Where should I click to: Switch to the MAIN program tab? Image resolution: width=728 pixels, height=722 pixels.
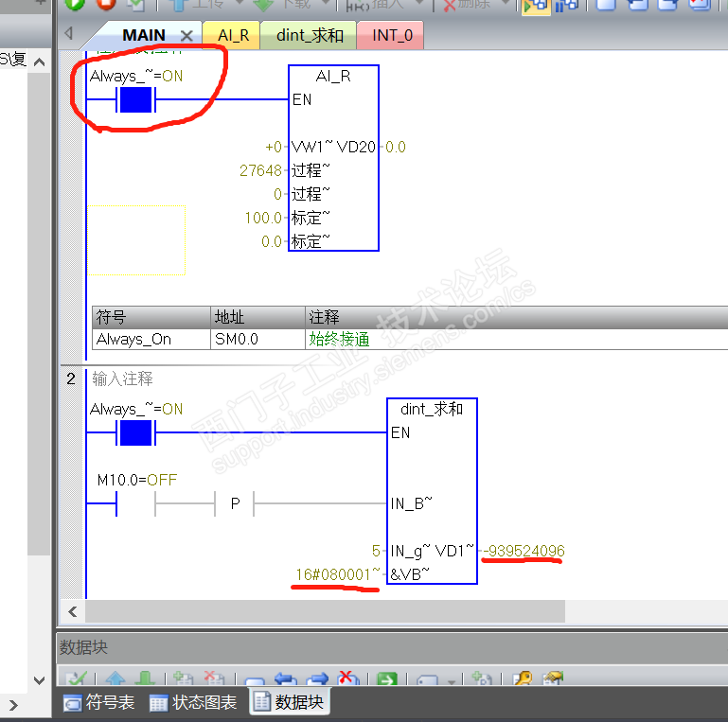[x=144, y=35]
